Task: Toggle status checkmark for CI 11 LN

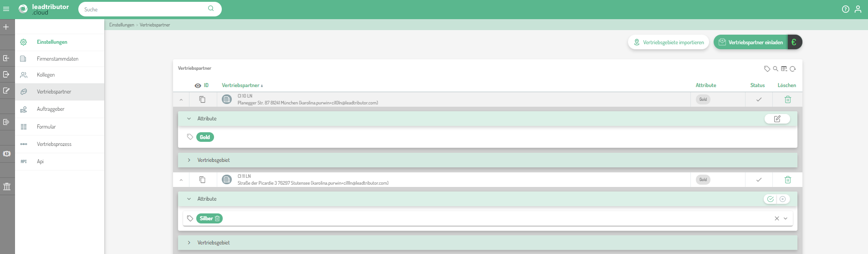Action: [x=759, y=180]
